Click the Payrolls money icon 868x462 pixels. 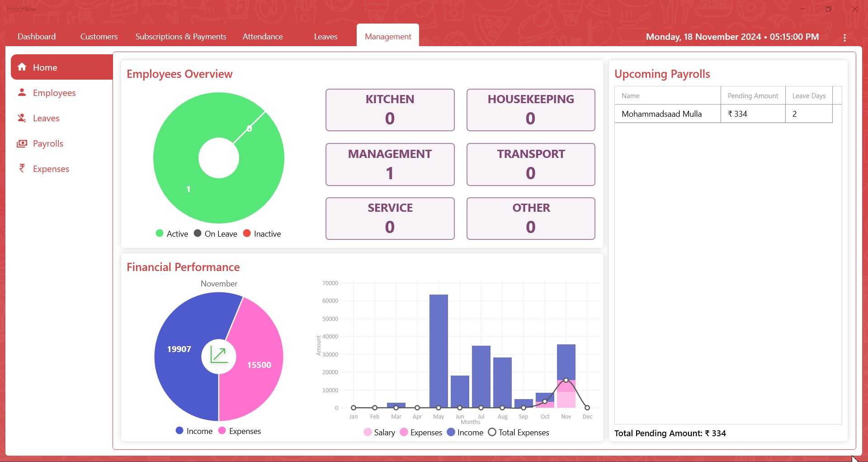pyautogui.click(x=22, y=143)
